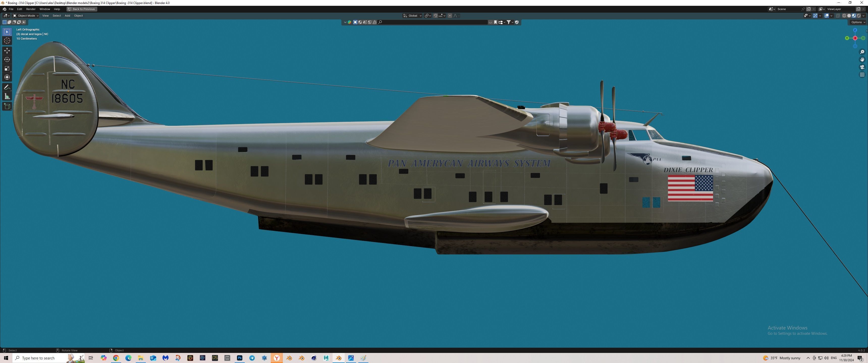Click the Back to Previous button
This screenshot has width=868, height=363.
(82, 9)
